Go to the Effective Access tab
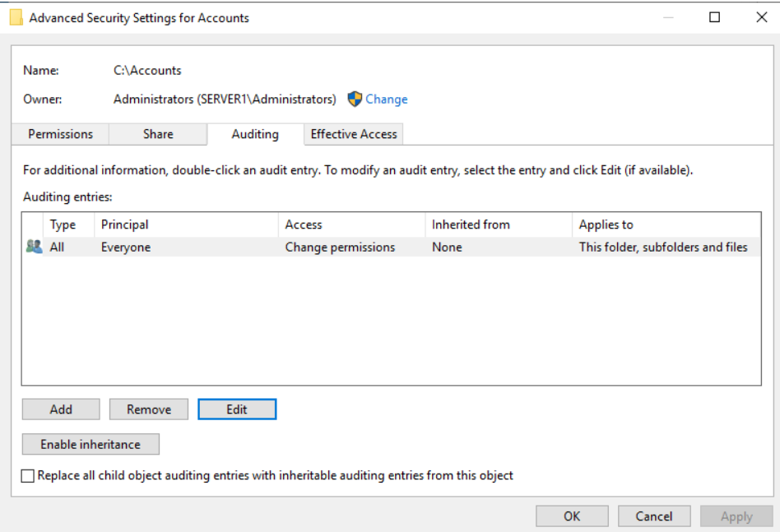 (x=353, y=134)
